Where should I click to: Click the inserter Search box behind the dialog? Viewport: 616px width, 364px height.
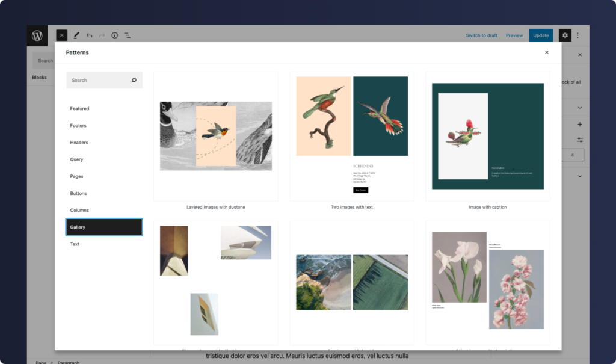click(43, 61)
